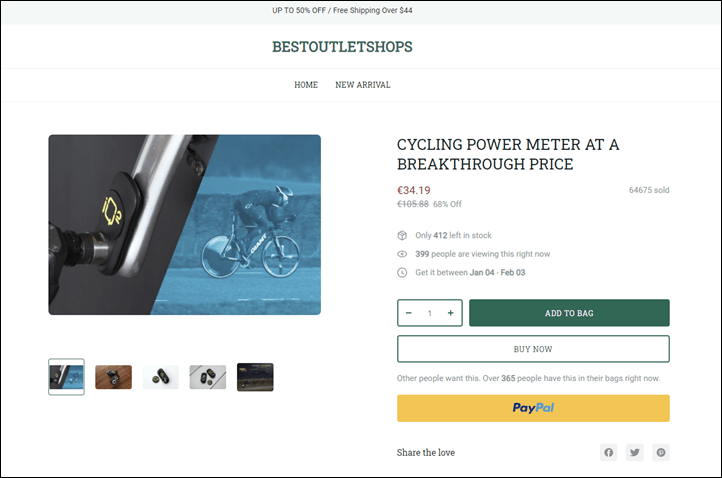Viewport: 722px width, 478px height.
Task: Select the third white-background thumbnail
Action: 161,377
